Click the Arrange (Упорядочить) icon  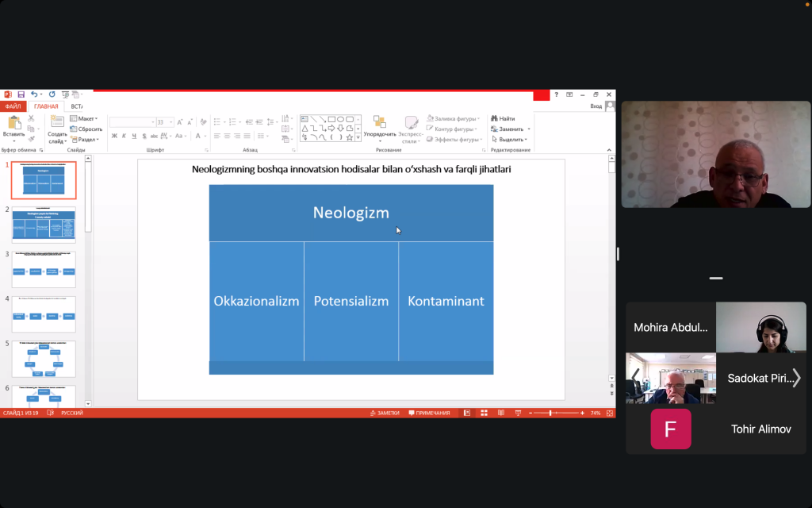pyautogui.click(x=379, y=122)
